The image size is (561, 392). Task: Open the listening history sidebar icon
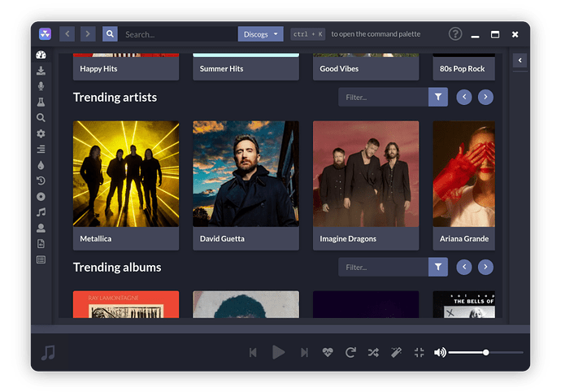41,181
